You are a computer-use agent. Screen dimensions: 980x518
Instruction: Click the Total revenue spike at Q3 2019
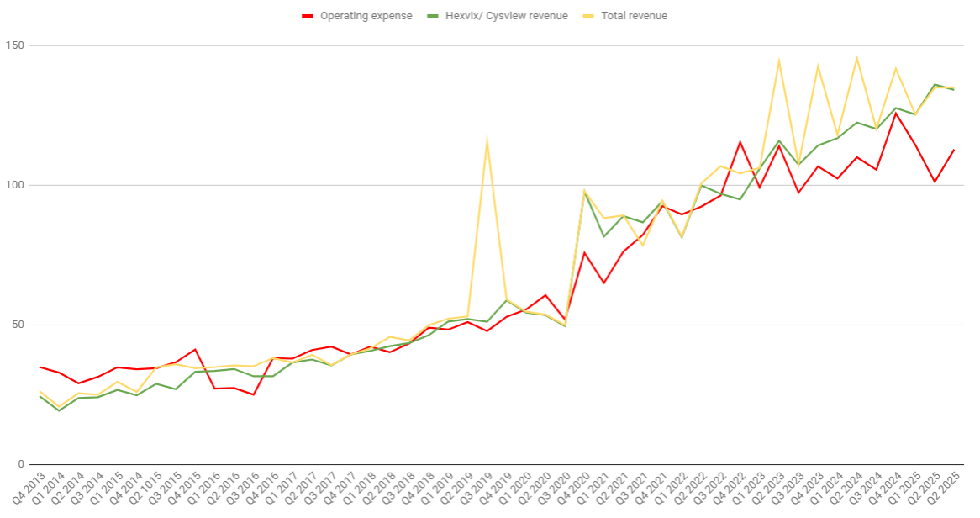[487, 140]
